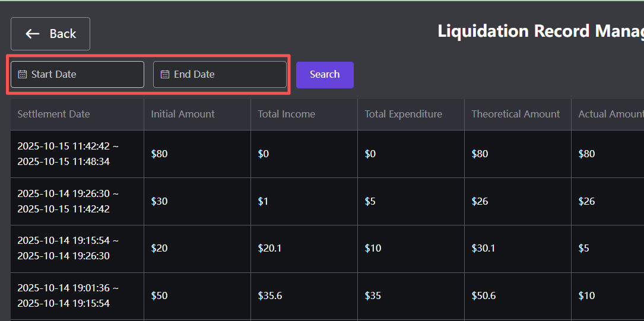Click the Back button label
This screenshot has width=644, height=321.
62,34
